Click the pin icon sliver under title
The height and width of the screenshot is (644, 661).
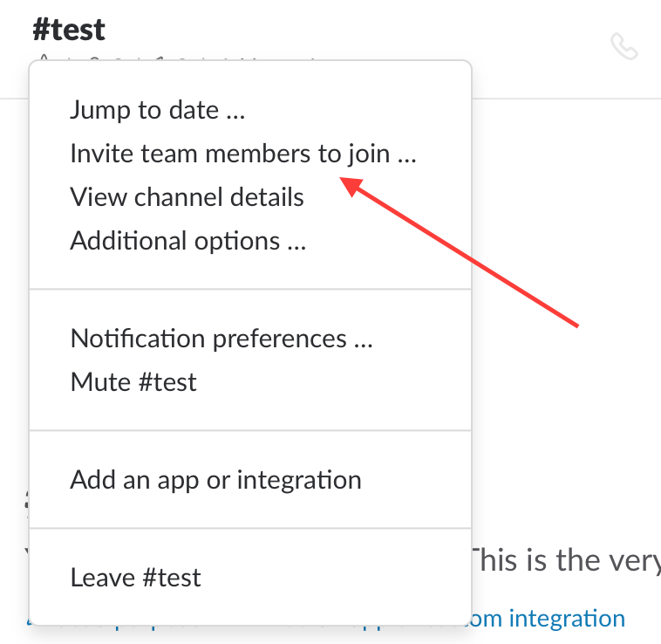point(158,58)
